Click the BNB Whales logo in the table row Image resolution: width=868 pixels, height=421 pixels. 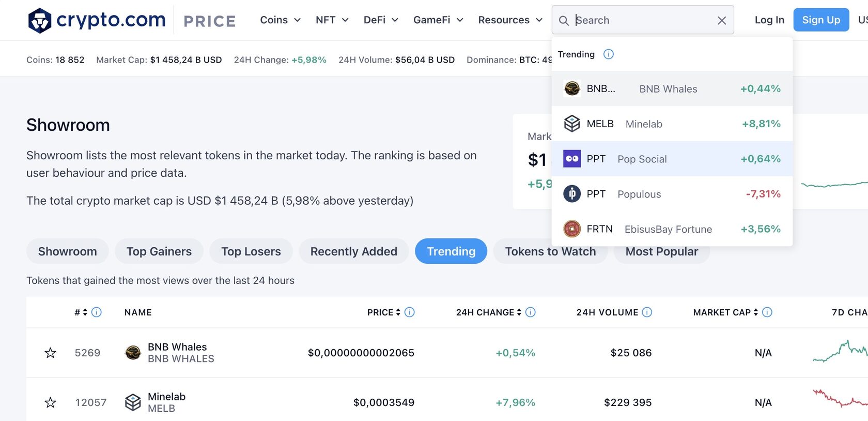click(133, 353)
